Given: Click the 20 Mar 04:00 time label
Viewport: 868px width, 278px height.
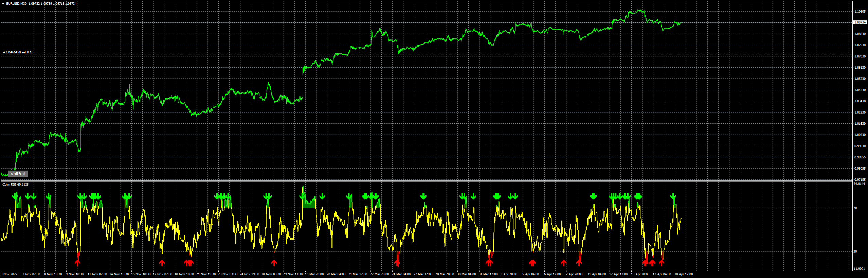Looking at the screenshot, I should (336, 274).
